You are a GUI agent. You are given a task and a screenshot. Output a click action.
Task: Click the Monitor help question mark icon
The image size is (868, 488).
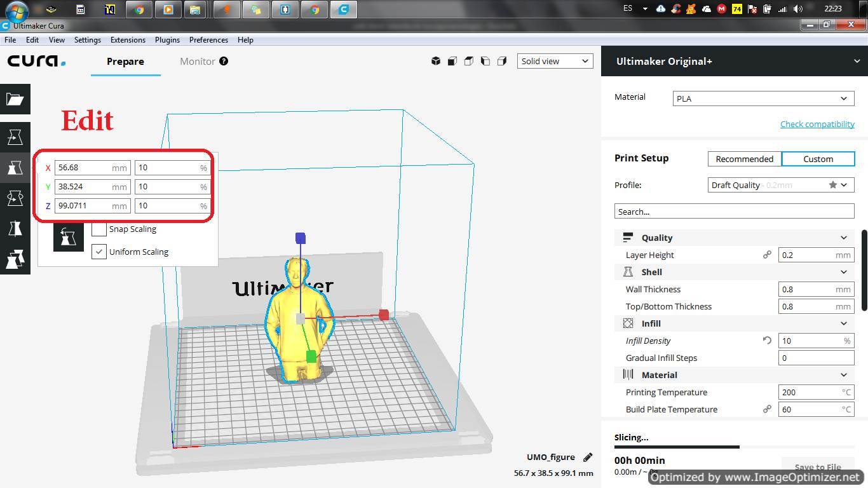tap(224, 61)
